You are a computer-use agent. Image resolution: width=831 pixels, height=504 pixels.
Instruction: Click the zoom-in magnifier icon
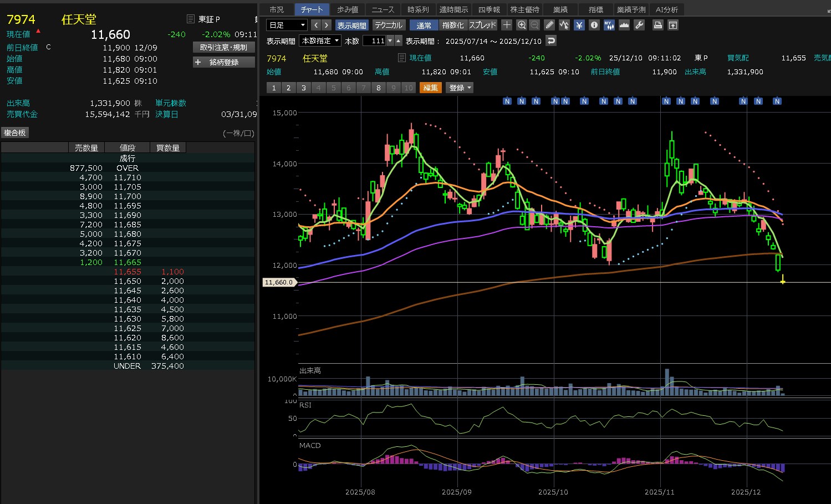click(x=522, y=25)
